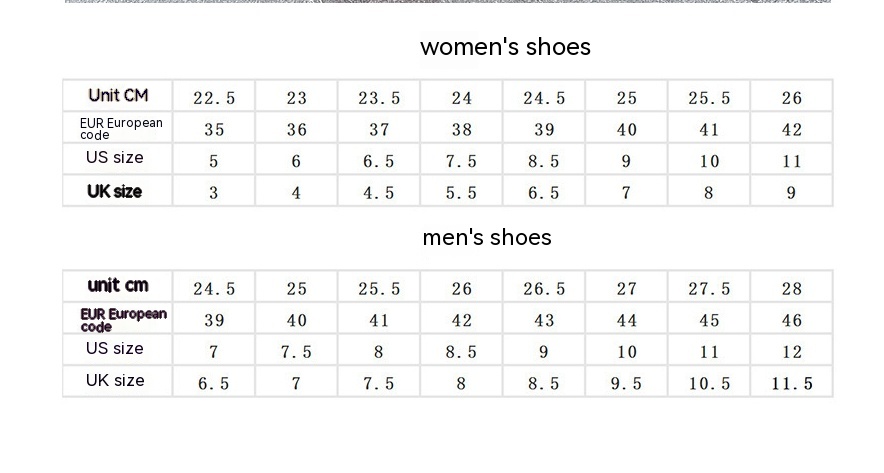The width and height of the screenshot is (884, 473).
Task: Click the women's 23.5 cm cell
Action: pos(379,98)
